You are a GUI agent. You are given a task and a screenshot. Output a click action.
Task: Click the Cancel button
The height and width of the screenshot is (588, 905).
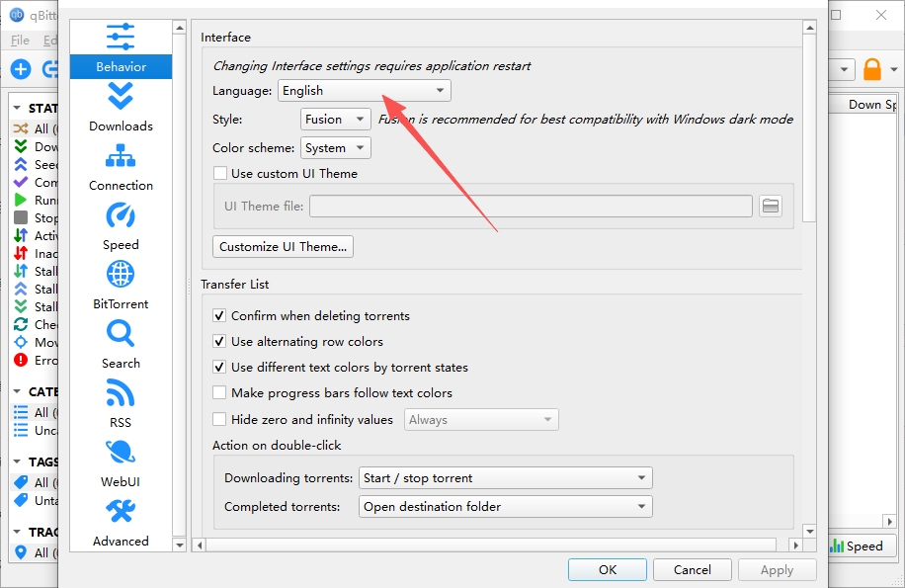692,570
